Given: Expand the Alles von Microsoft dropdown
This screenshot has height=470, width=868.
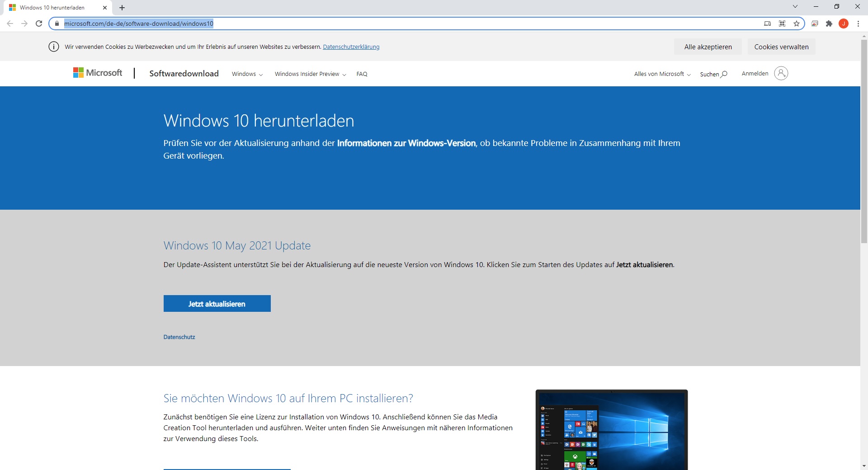Looking at the screenshot, I should point(662,74).
